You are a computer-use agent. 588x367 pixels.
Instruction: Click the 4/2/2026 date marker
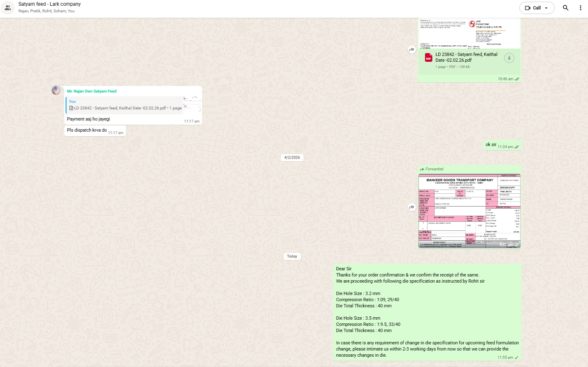292,158
